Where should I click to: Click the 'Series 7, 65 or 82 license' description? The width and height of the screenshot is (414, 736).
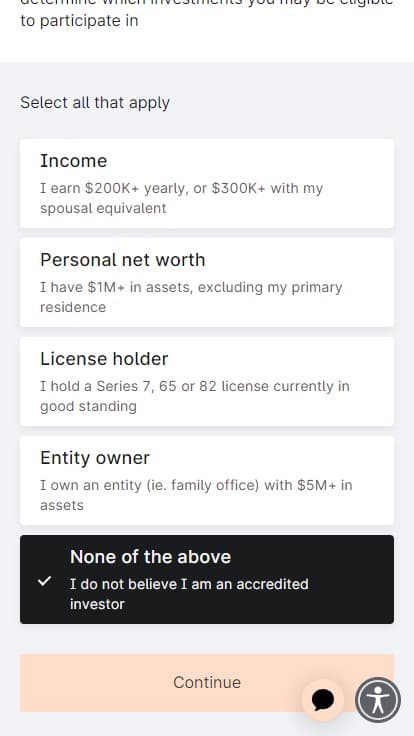tap(195, 396)
